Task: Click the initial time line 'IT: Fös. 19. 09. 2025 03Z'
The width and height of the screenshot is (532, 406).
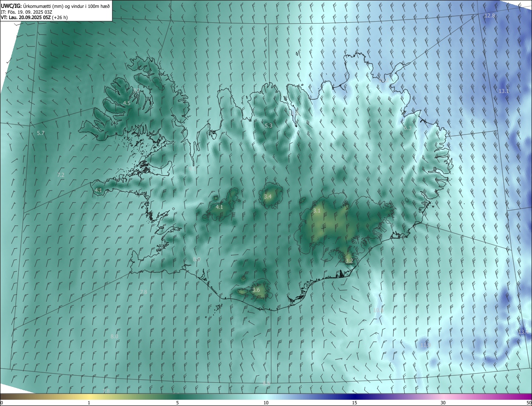Action: coord(27,12)
